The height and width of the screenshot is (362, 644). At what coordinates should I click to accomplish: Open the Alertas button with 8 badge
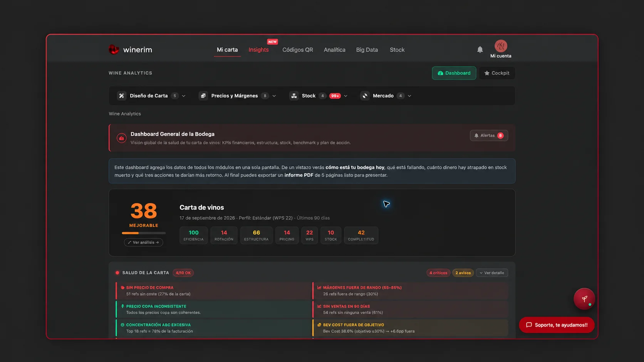(489, 135)
